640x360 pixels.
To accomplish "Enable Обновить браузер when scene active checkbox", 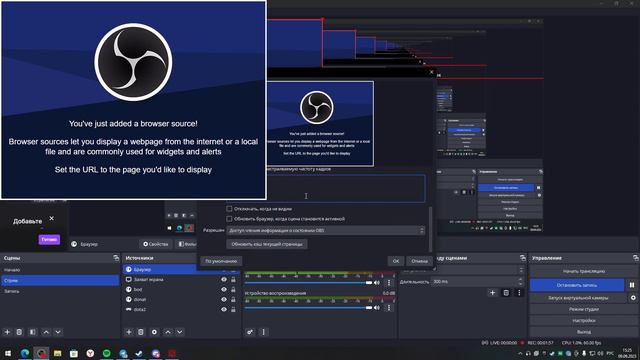I will (229, 219).
